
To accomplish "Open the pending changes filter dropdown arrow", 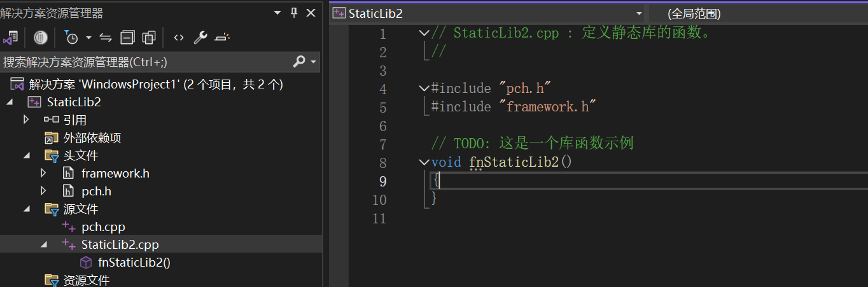I will pos(88,38).
